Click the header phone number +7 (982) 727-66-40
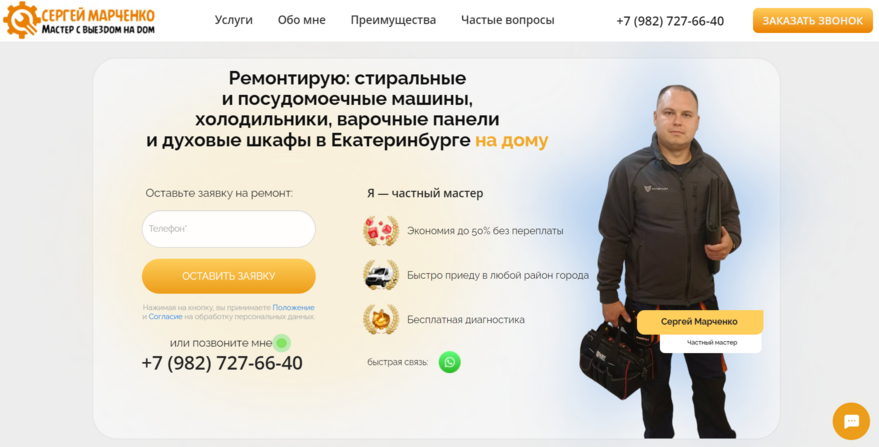Image resolution: width=879 pixels, height=447 pixels. (x=670, y=21)
